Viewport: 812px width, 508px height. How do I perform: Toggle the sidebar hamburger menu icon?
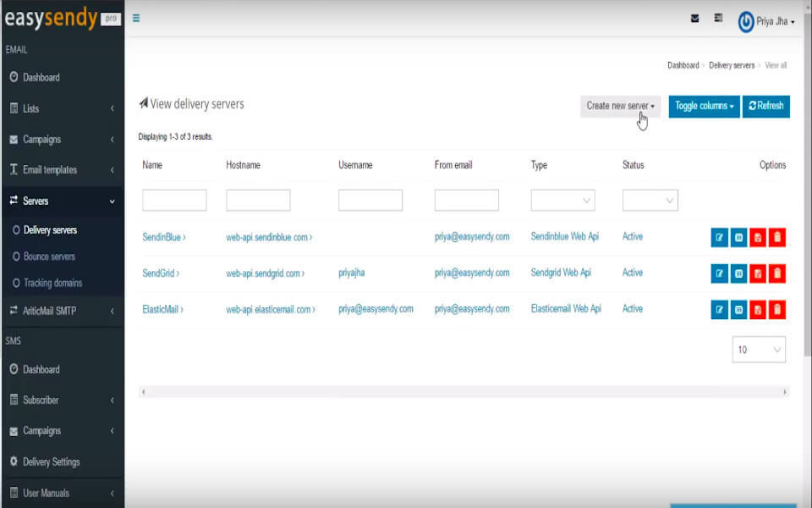[x=136, y=18]
